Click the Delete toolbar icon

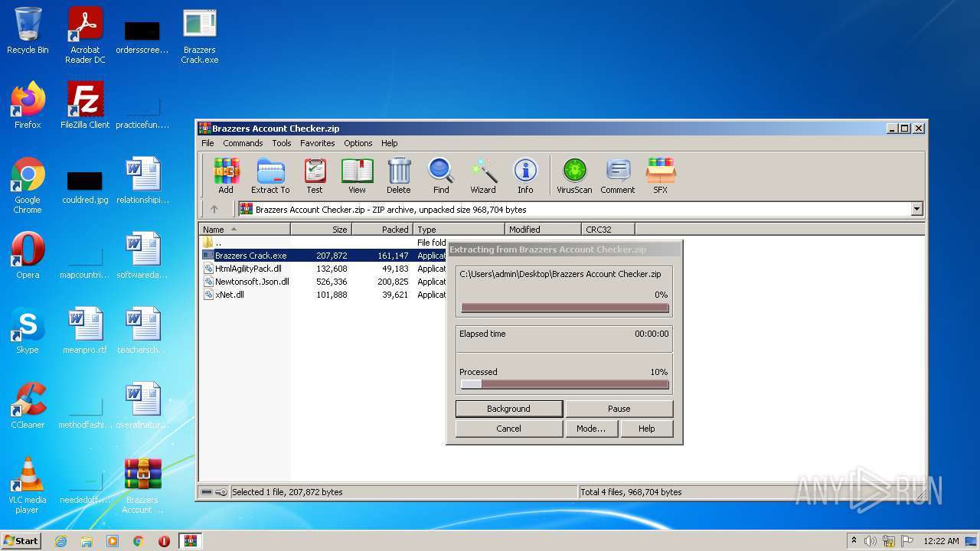point(398,176)
